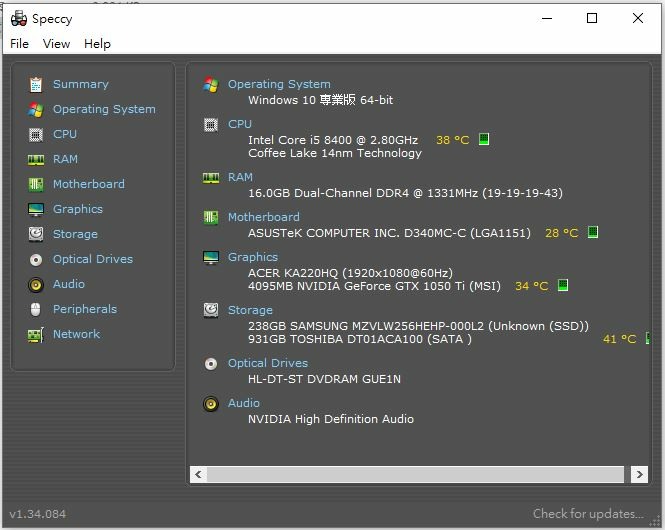The height and width of the screenshot is (530, 665).
Task: Open the View menu
Action: pyautogui.click(x=56, y=44)
